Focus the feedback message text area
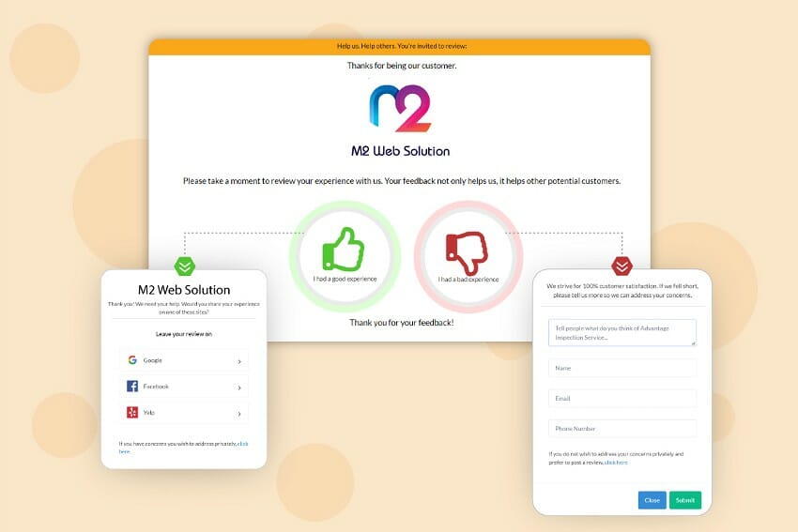 tap(622, 333)
